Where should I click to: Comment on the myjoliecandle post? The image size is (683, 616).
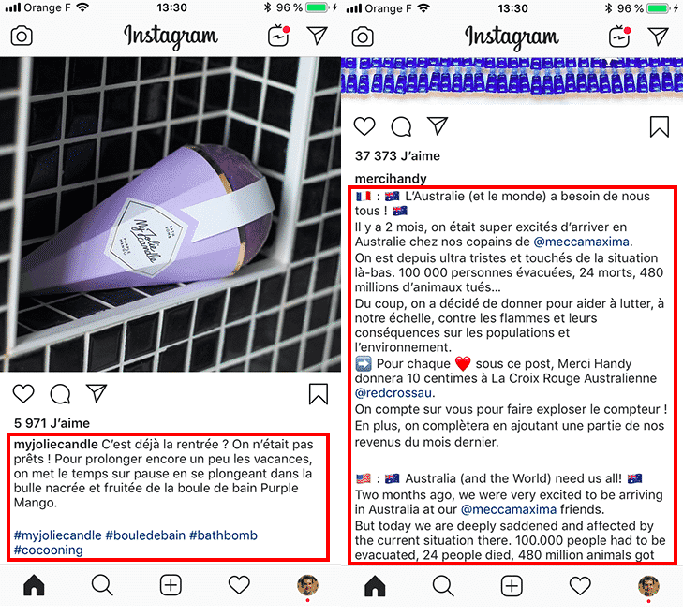point(60,394)
